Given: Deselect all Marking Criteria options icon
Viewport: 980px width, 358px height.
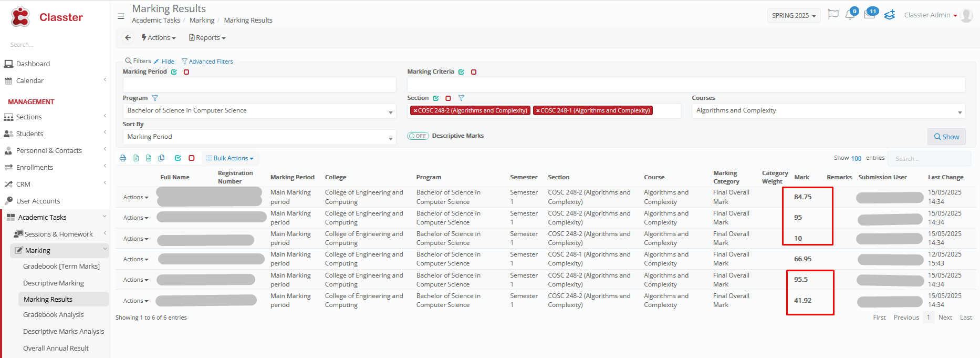Looking at the screenshot, I should point(474,72).
